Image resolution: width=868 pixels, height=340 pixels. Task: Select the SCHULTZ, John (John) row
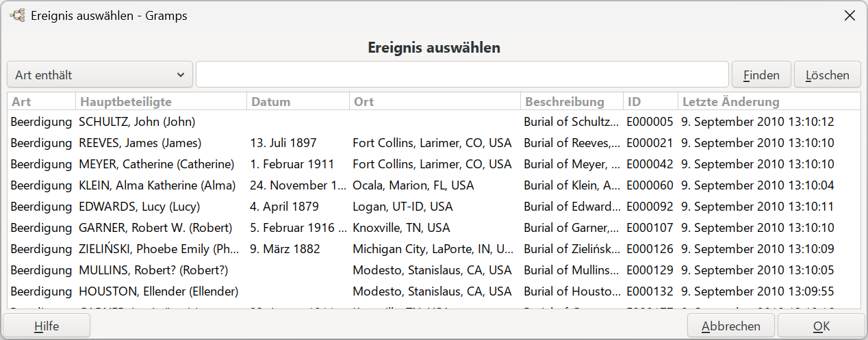[x=434, y=122]
